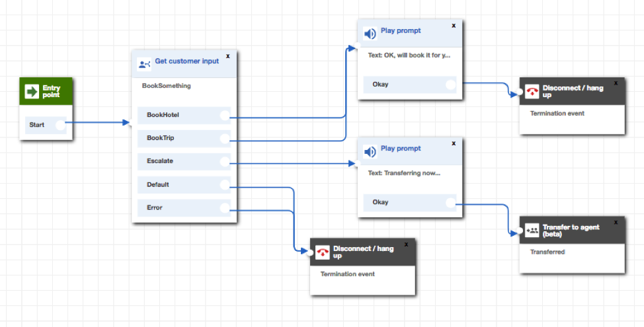Click input connector of Transfer to agent block
The width and height of the screenshot is (644, 327).
[x=520, y=231]
